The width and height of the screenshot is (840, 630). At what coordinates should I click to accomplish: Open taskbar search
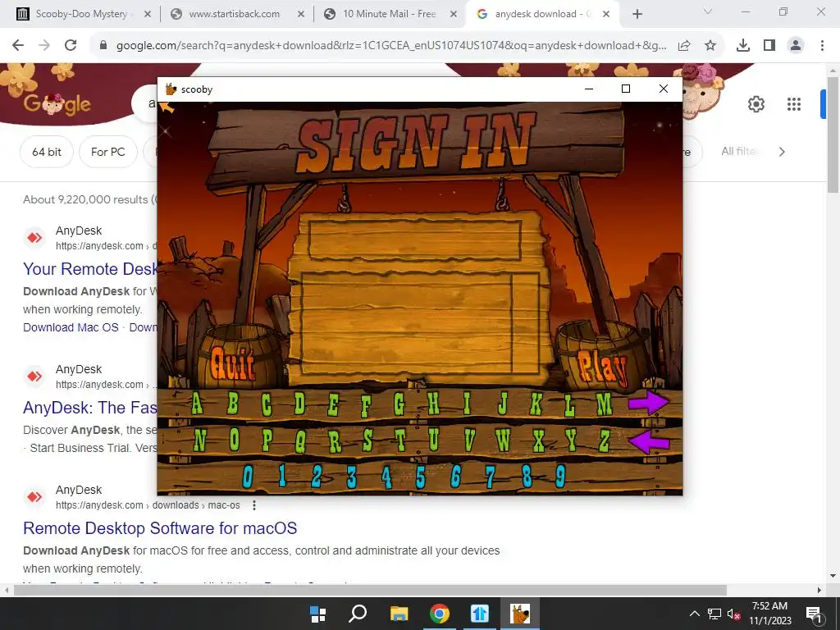358,614
